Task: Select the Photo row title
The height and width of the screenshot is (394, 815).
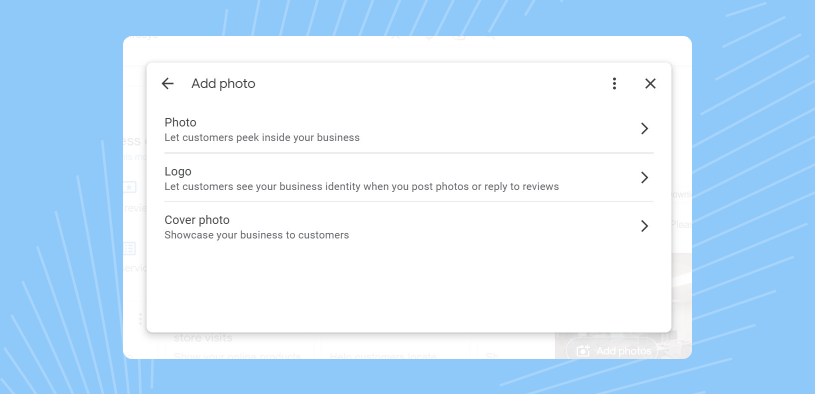Action: pyautogui.click(x=180, y=123)
